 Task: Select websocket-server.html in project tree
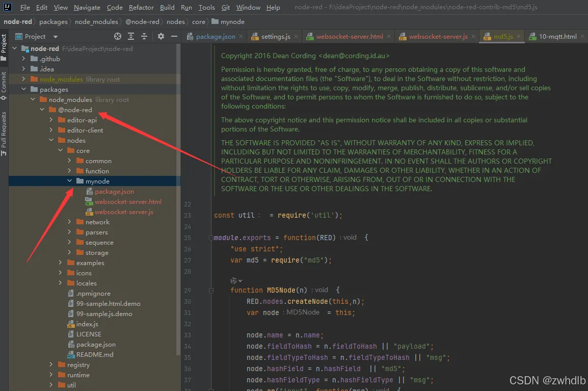(128, 201)
